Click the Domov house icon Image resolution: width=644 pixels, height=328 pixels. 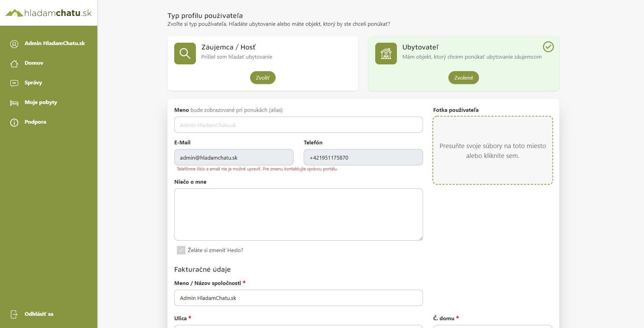click(14, 63)
